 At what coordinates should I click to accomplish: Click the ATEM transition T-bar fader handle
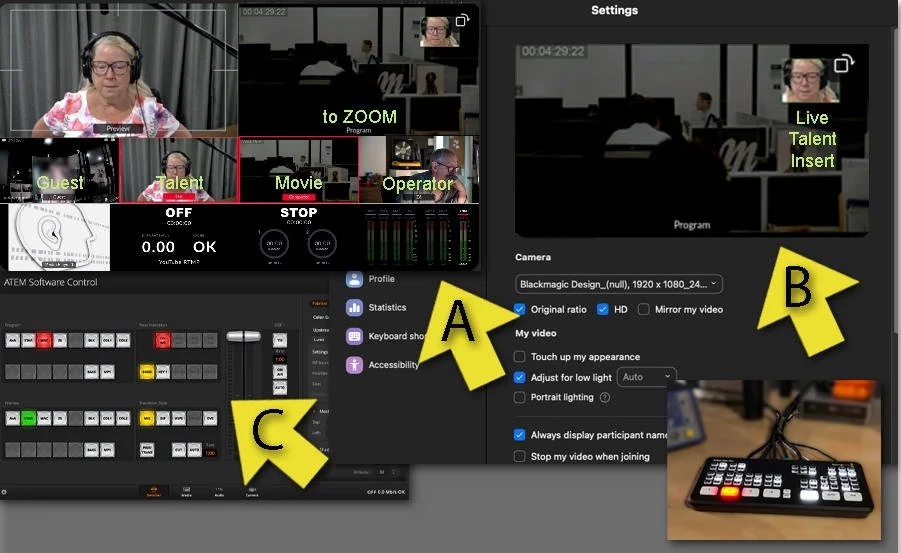coord(244,336)
